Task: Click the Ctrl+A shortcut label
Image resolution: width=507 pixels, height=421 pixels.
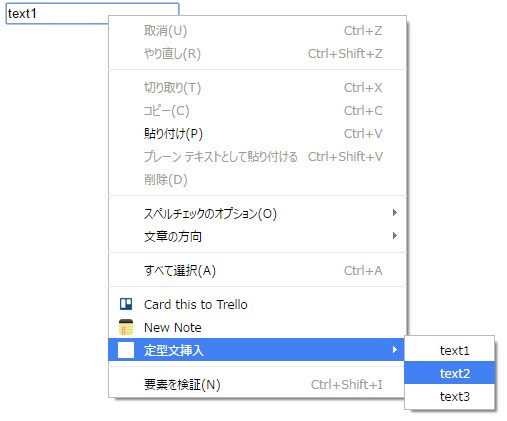Action: [363, 270]
